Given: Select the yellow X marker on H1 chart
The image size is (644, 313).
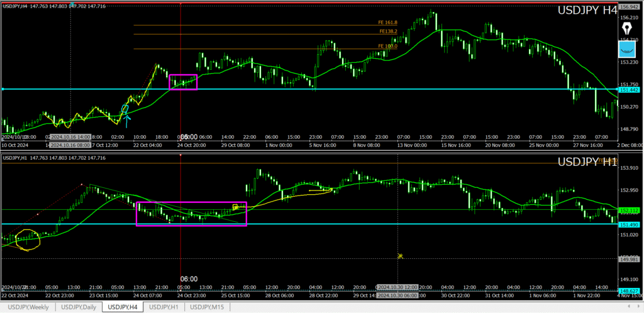Looking at the screenshot, I should [400, 256].
